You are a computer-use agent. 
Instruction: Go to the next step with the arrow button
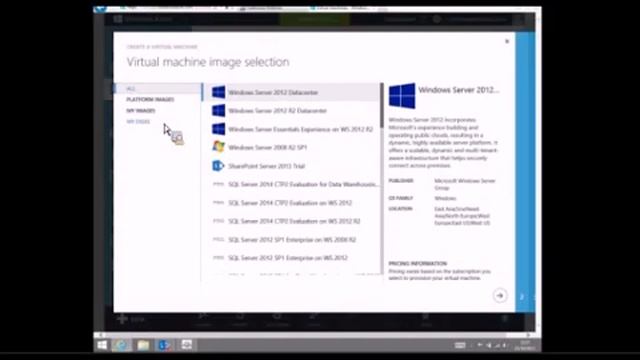(500, 296)
